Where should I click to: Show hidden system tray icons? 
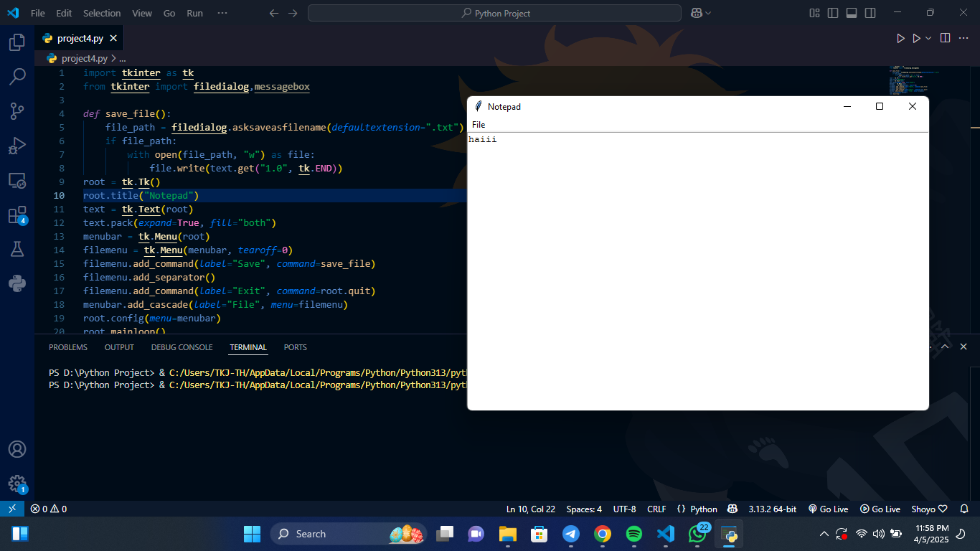tap(824, 534)
